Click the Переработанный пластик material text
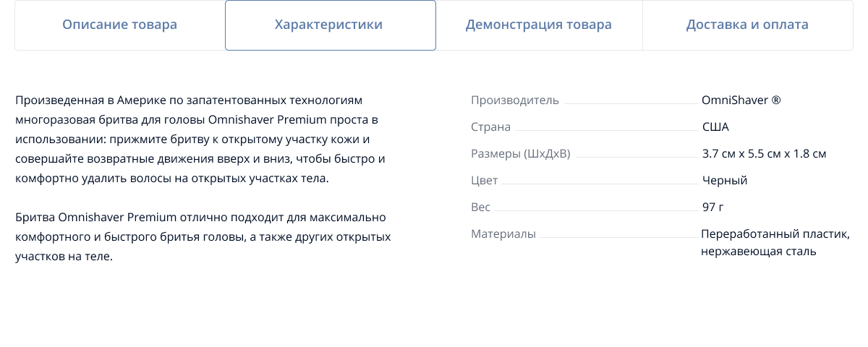This screenshot has width=868, height=347. point(775,234)
